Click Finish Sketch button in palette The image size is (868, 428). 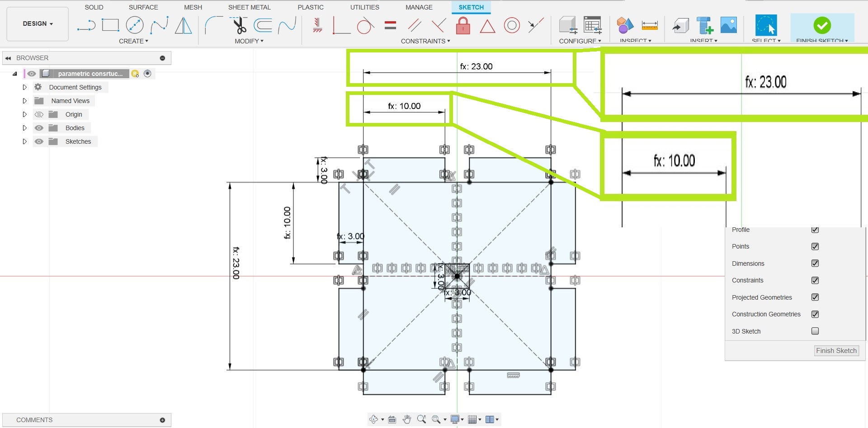(836, 351)
